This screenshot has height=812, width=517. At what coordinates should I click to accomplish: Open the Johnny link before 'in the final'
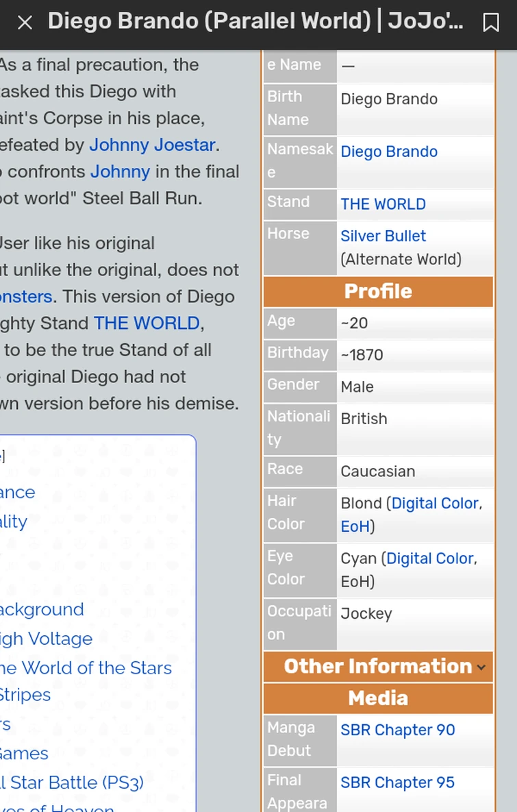point(120,171)
